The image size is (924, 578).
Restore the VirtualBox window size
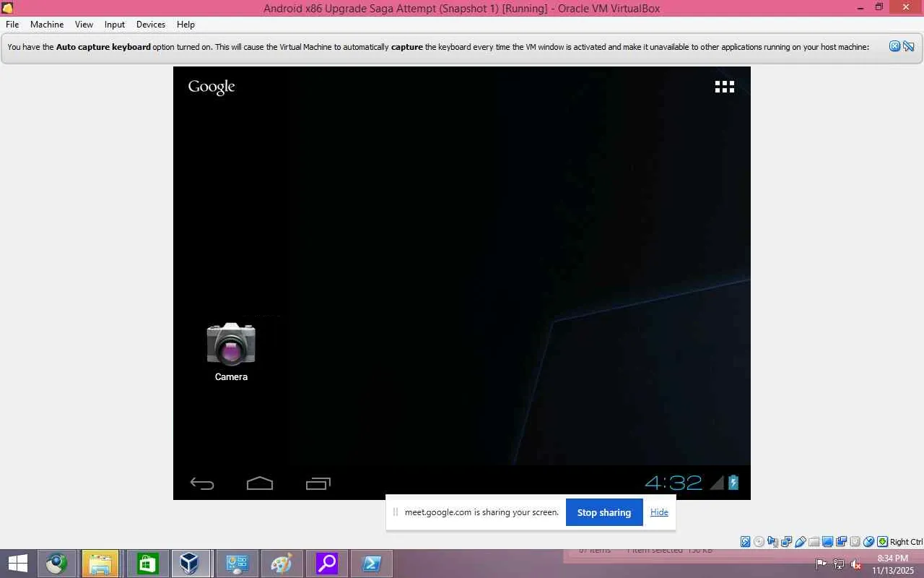(x=879, y=7)
